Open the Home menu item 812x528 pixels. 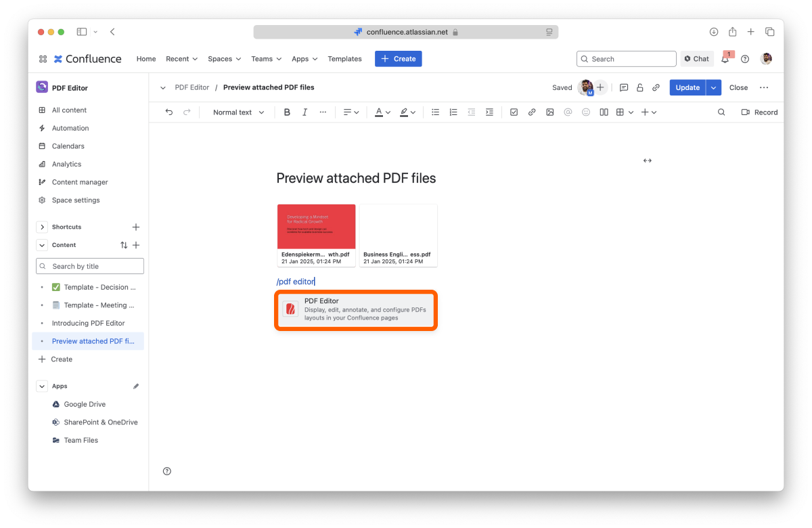click(x=146, y=59)
